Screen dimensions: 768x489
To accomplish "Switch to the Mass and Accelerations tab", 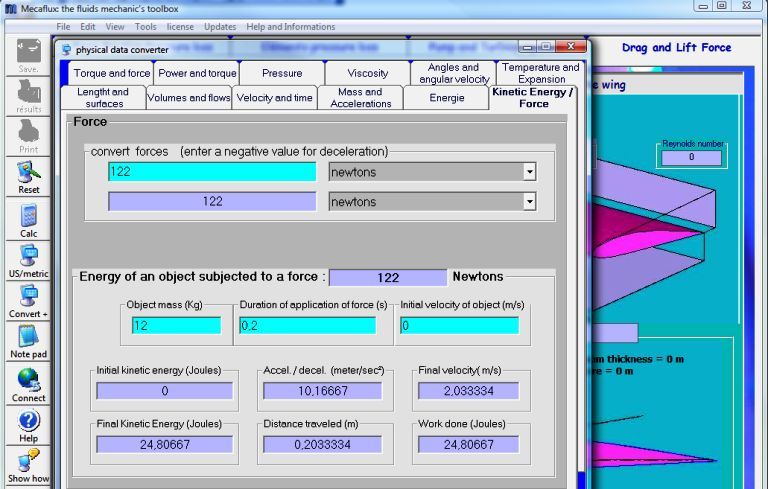I will 360,98.
